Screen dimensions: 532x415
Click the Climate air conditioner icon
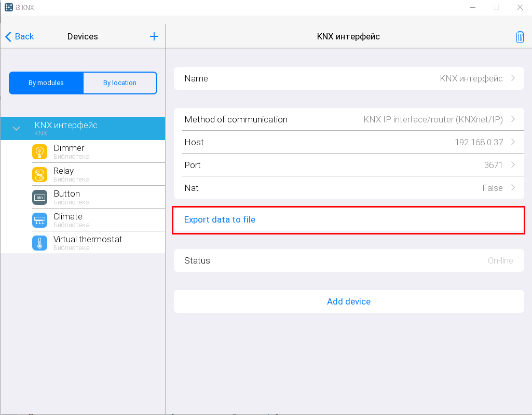pos(39,220)
